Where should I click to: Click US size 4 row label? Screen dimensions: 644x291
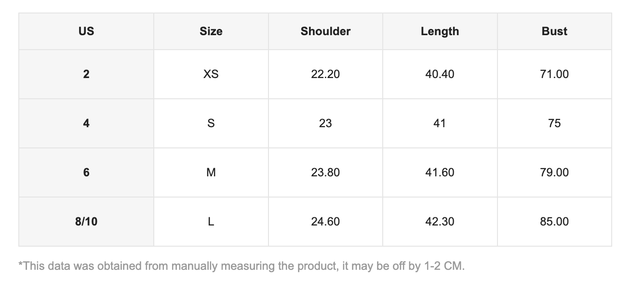pos(86,123)
